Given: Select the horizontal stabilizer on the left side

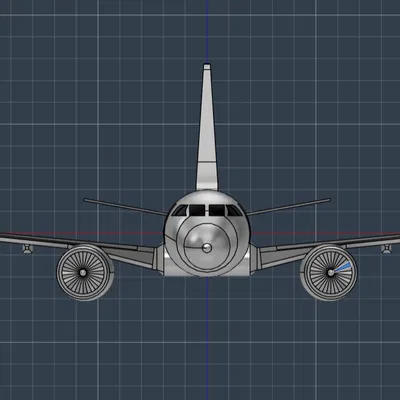Looking at the screenshot, I should (x=125, y=206).
